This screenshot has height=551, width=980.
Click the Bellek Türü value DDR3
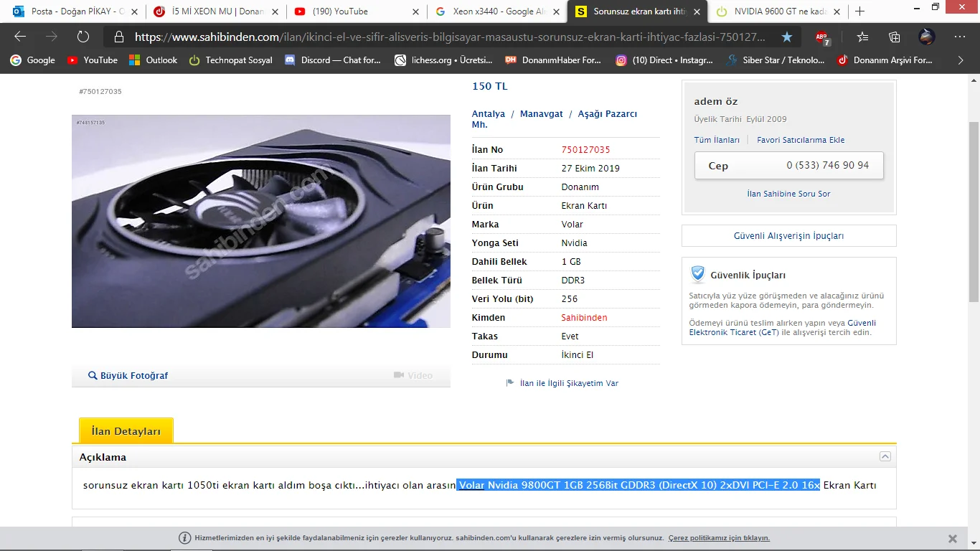pyautogui.click(x=572, y=281)
